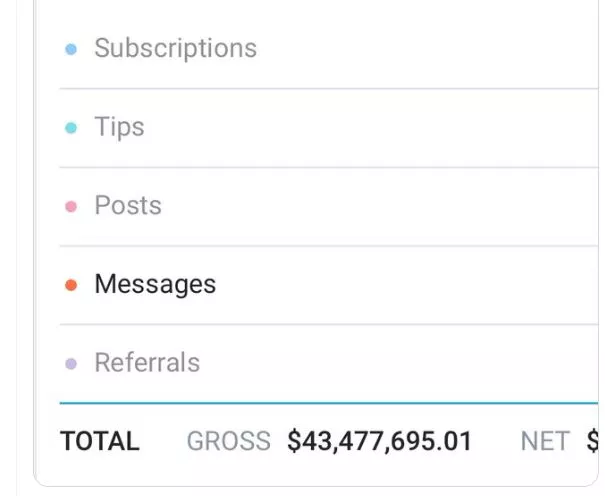
Task: Open the Referrals earnings category
Action: (x=147, y=362)
